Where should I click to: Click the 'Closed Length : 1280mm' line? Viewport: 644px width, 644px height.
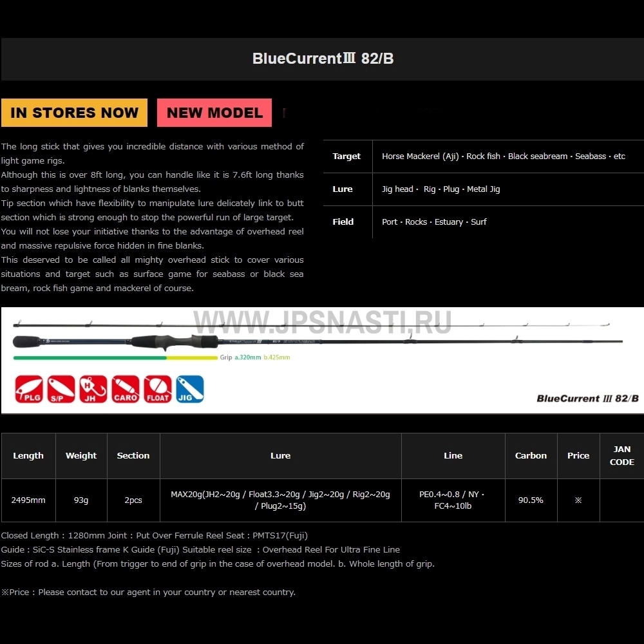154,536
